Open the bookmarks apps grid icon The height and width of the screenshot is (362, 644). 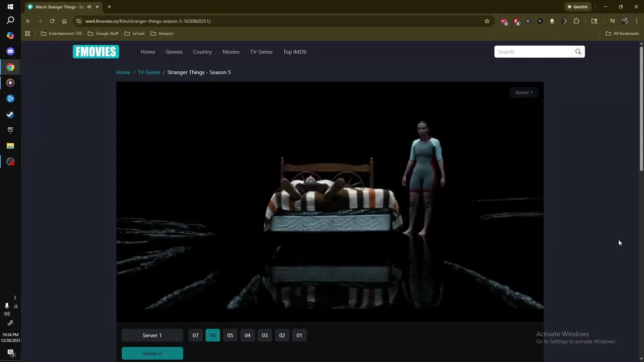click(28, 34)
